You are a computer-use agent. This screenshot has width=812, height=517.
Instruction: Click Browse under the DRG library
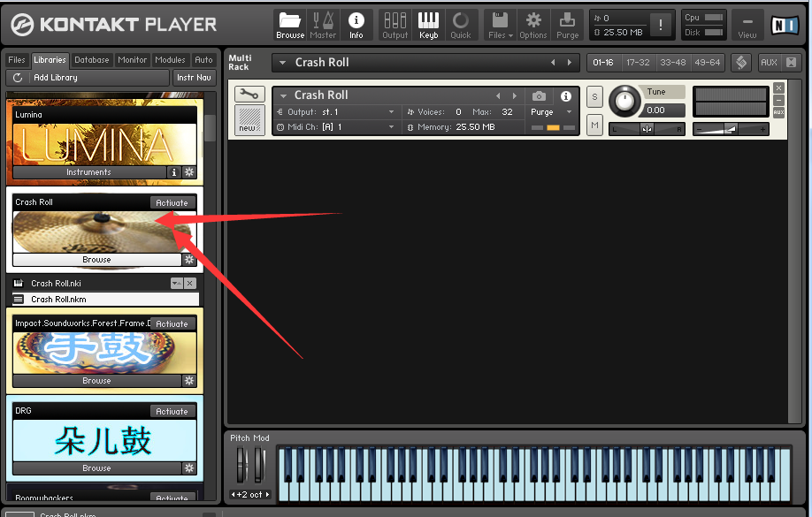click(96, 468)
